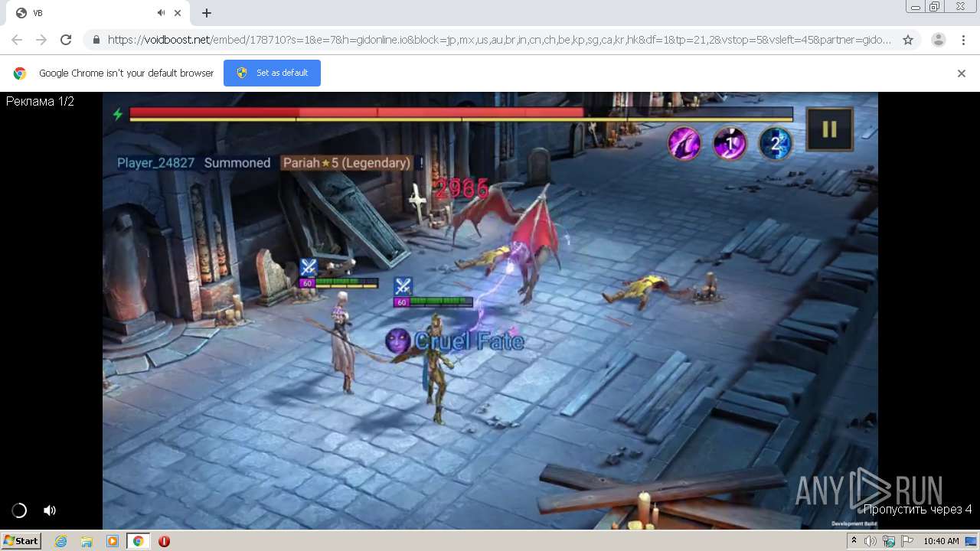Image resolution: width=980 pixels, height=551 pixels.
Task: Click the red antivirus taskbar icon
Action: (164, 541)
